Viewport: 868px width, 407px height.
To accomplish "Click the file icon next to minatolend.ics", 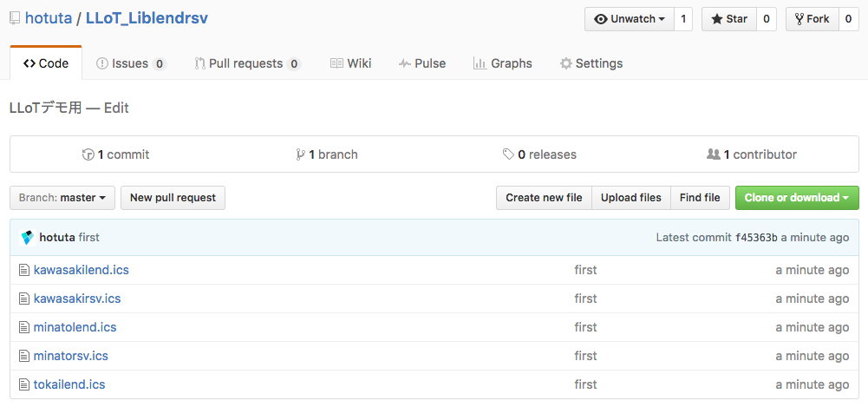I will click(x=23, y=327).
